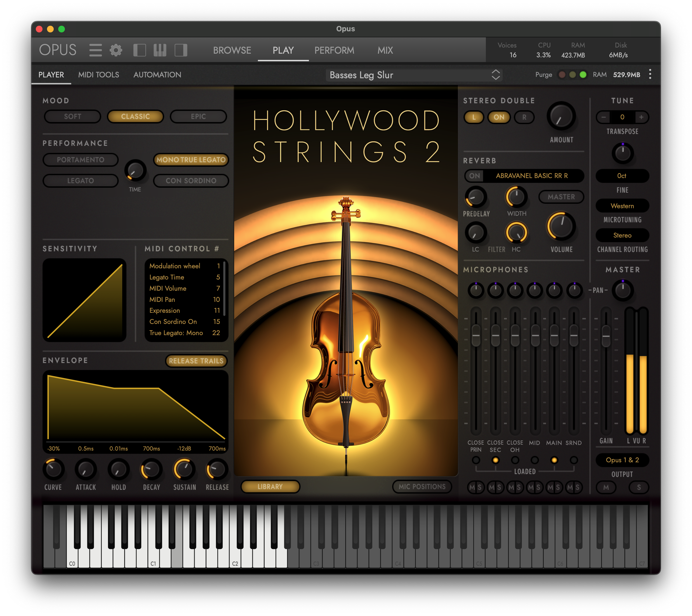Toggle the virtual keyboard panel icon
This screenshot has height=616, width=692.
tap(160, 50)
